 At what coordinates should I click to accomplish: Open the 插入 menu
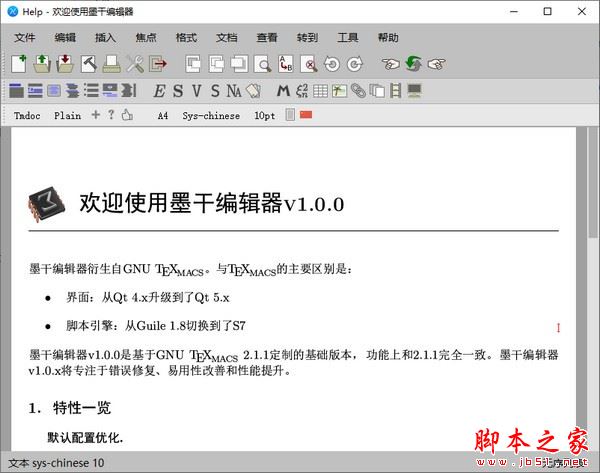106,38
